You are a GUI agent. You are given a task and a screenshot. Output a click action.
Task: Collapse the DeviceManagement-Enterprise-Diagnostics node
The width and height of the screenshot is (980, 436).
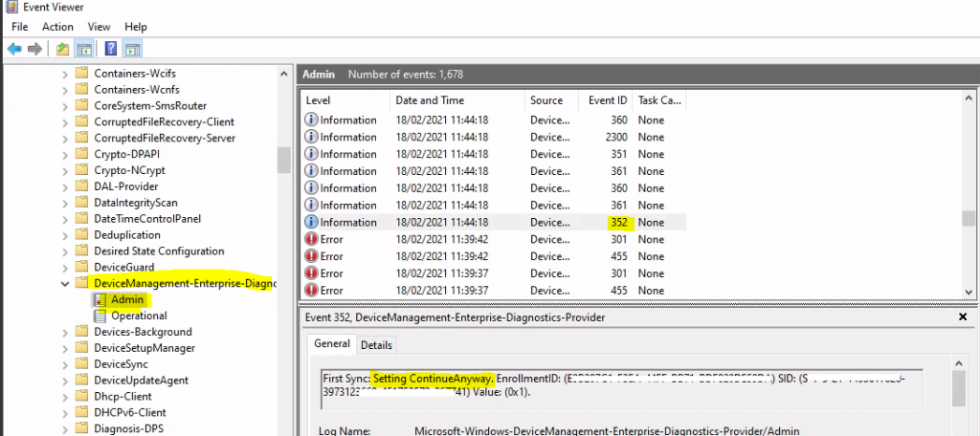(x=65, y=284)
